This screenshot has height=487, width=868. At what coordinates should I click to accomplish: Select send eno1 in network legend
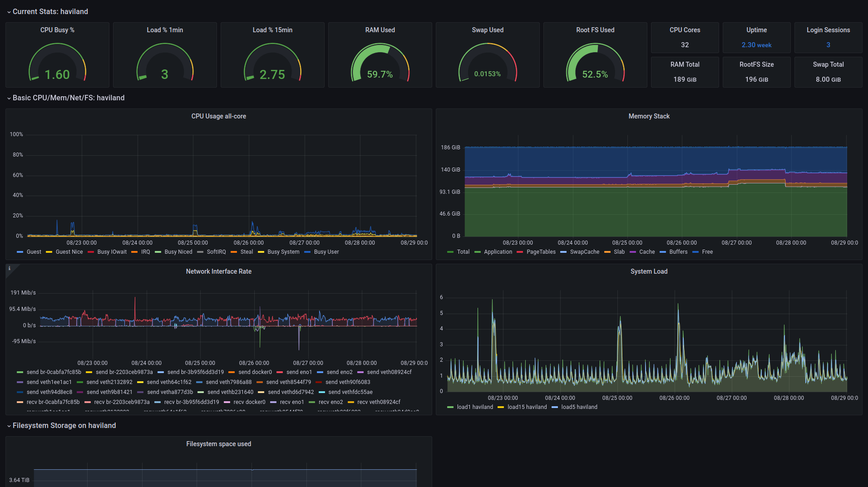pyautogui.click(x=299, y=372)
